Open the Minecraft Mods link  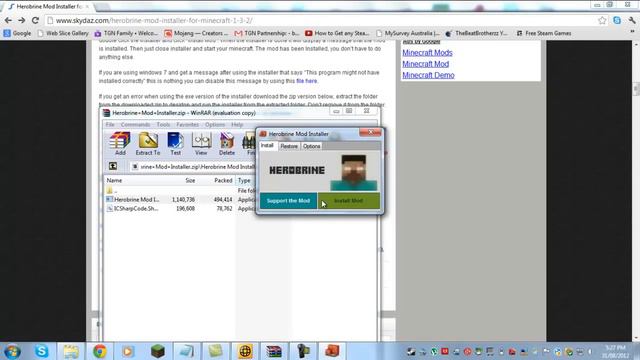tap(427, 53)
